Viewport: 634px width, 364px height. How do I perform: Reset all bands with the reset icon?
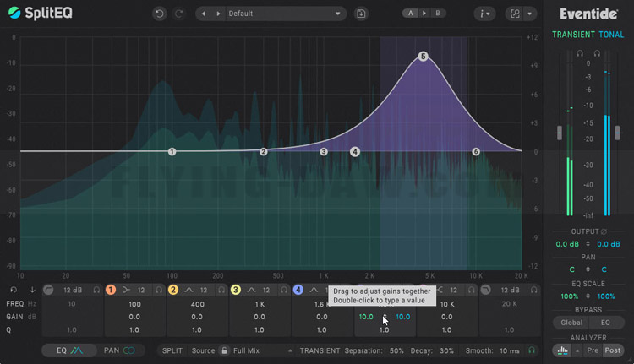point(14,290)
